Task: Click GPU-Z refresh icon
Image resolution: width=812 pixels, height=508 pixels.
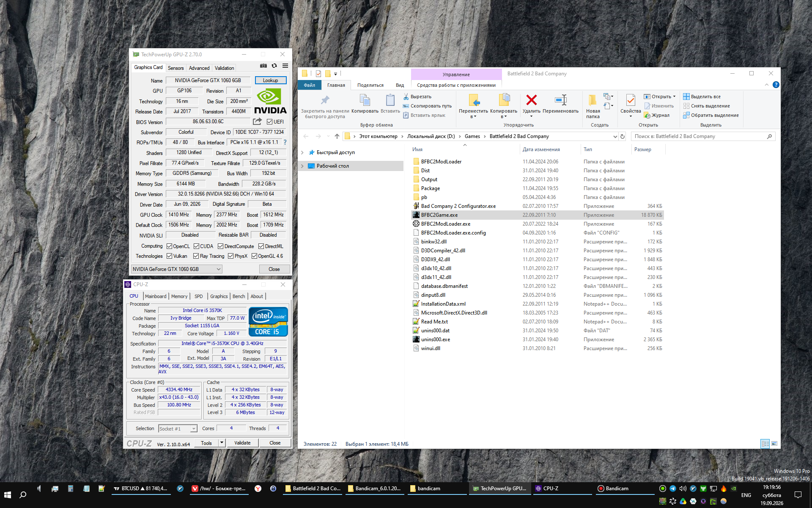Action: (x=274, y=66)
